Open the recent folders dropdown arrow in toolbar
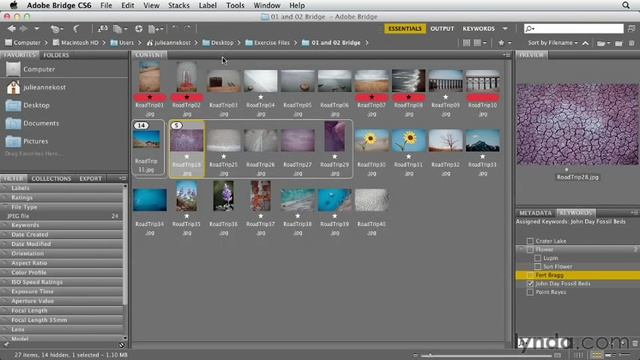Screen dimensions: 640x360 coord(37,29)
